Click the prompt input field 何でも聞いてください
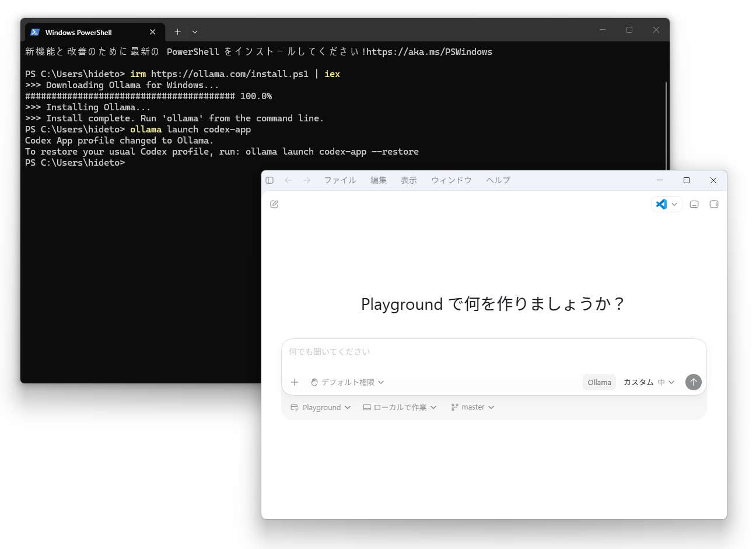Viewport: 756px width, 549px height. click(x=494, y=352)
